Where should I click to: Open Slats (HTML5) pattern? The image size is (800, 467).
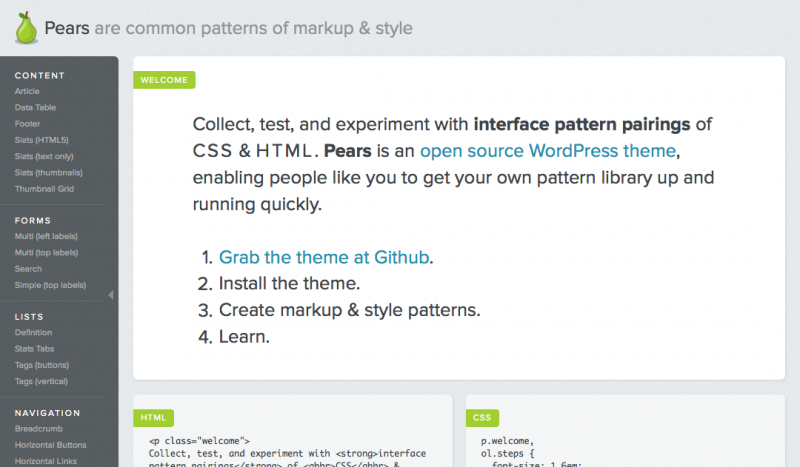click(41, 140)
